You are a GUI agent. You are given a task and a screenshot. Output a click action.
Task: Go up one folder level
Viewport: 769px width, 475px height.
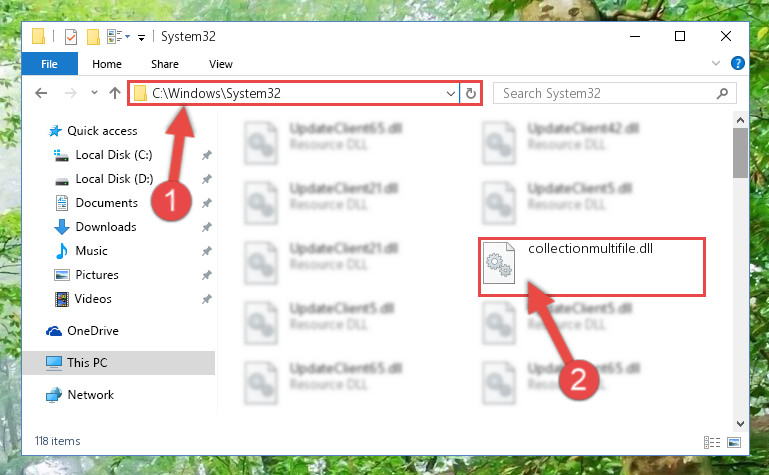point(115,93)
